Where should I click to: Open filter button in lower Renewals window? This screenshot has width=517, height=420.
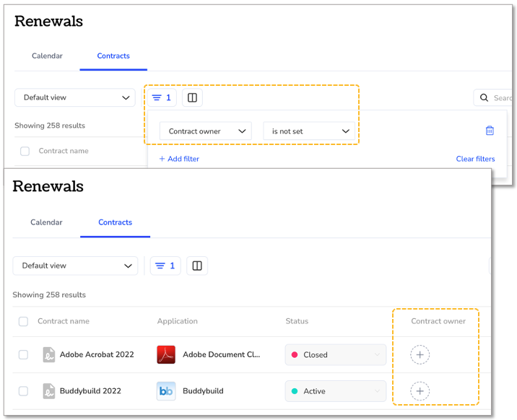pyautogui.click(x=165, y=266)
